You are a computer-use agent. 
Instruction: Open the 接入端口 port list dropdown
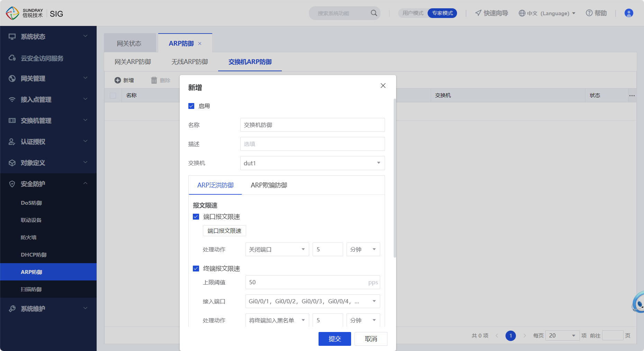click(312, 301)
